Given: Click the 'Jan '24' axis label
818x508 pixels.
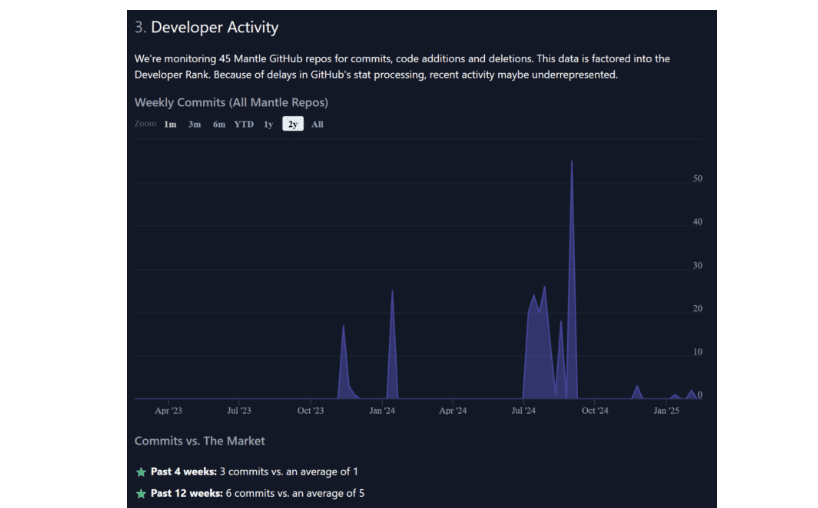Looking at the screenshot, I should pyautogui.click(x=382, y=410).
